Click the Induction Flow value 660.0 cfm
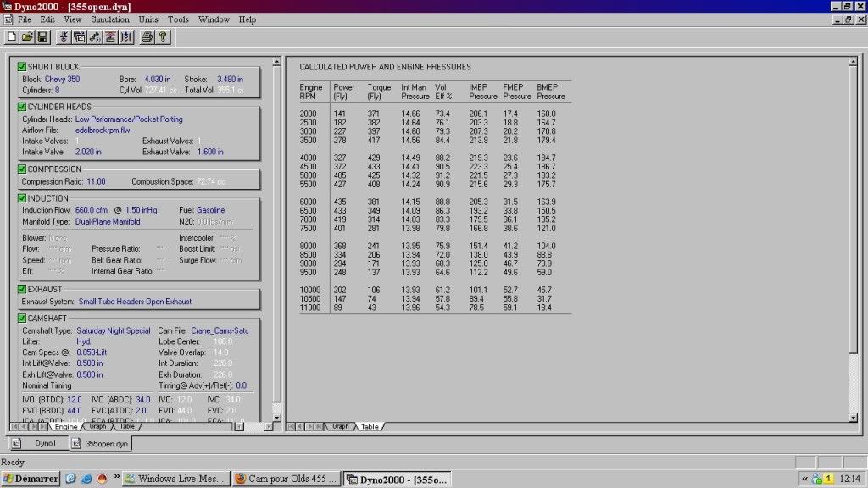Viewport: 868px width, 488px height. click(x=92, y=210)
